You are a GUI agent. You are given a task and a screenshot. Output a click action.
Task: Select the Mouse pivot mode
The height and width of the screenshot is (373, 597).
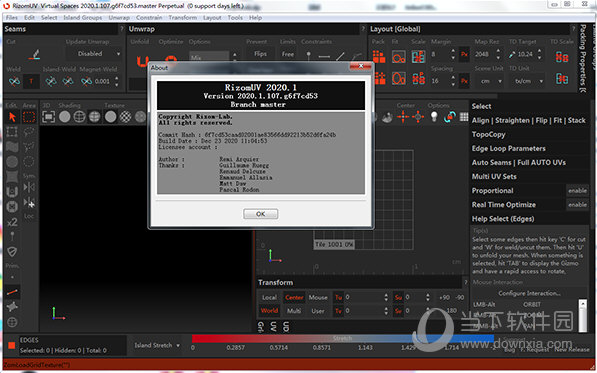coord(318,297)
